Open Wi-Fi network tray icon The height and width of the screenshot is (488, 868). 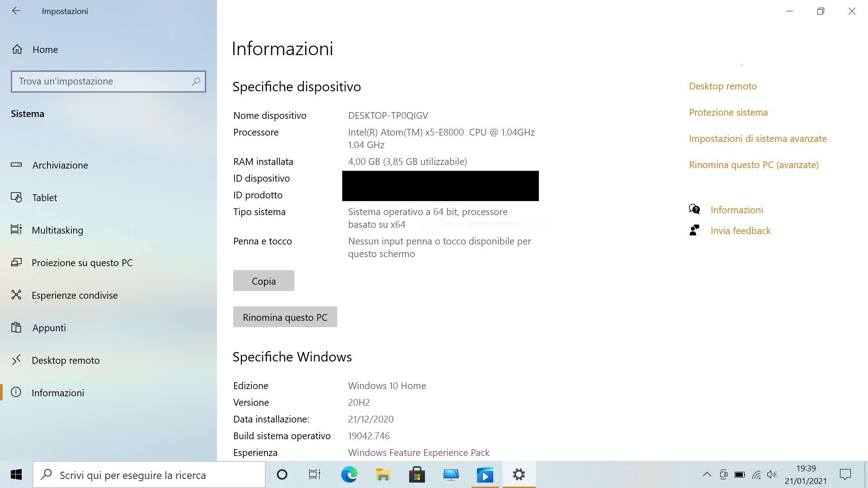point(756,474)
